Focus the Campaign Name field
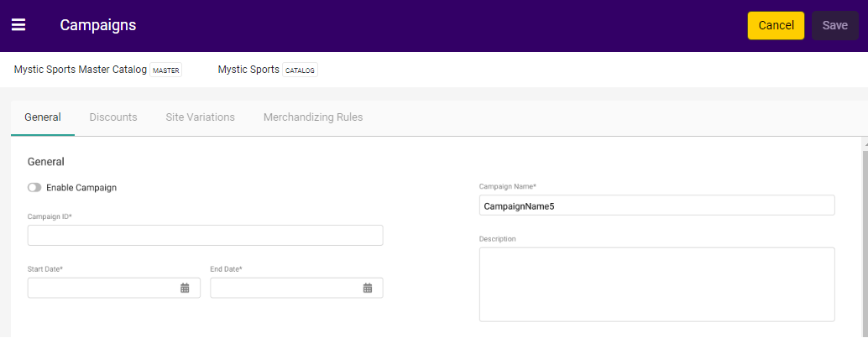 656,205
